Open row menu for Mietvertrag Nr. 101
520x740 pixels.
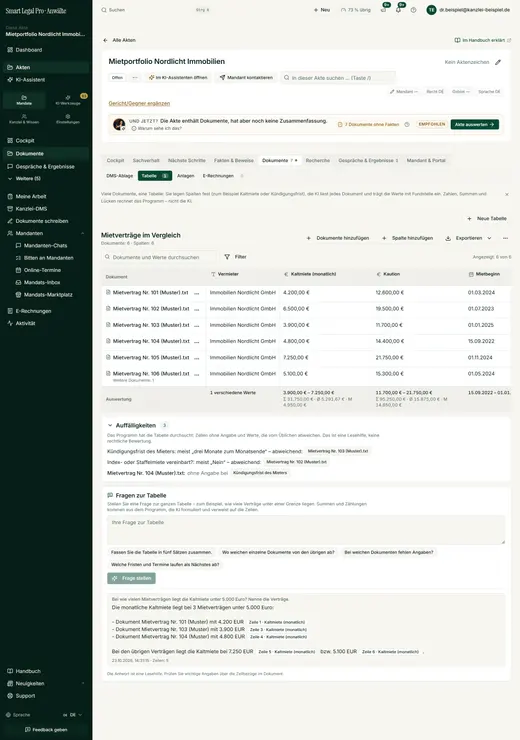(x=197, y=293)
